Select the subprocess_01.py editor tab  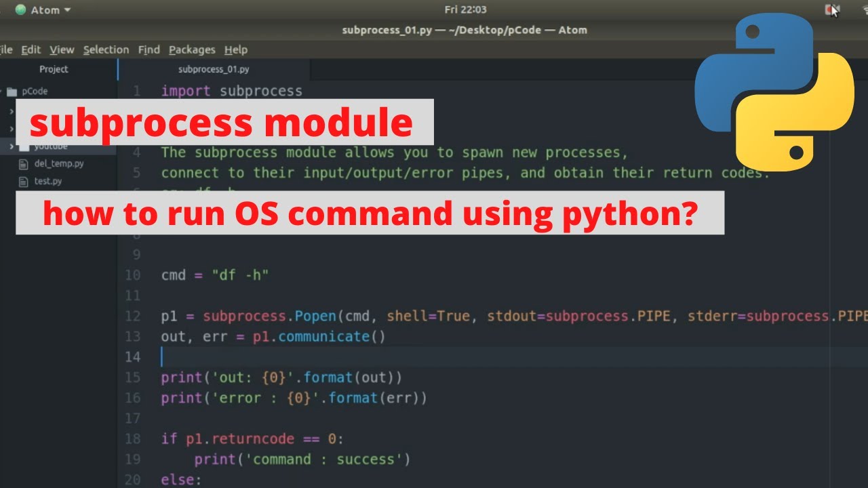point(214,69)
